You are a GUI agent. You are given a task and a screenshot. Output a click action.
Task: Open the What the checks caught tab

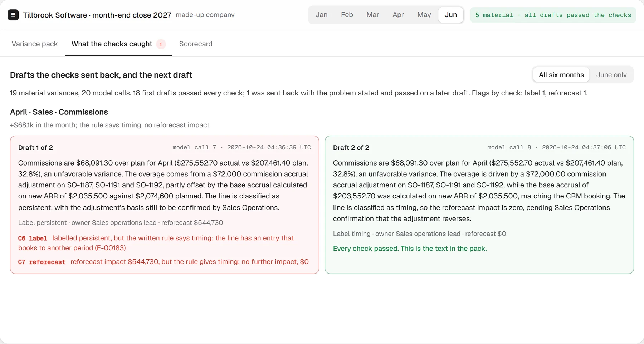[x=118, y=44]
